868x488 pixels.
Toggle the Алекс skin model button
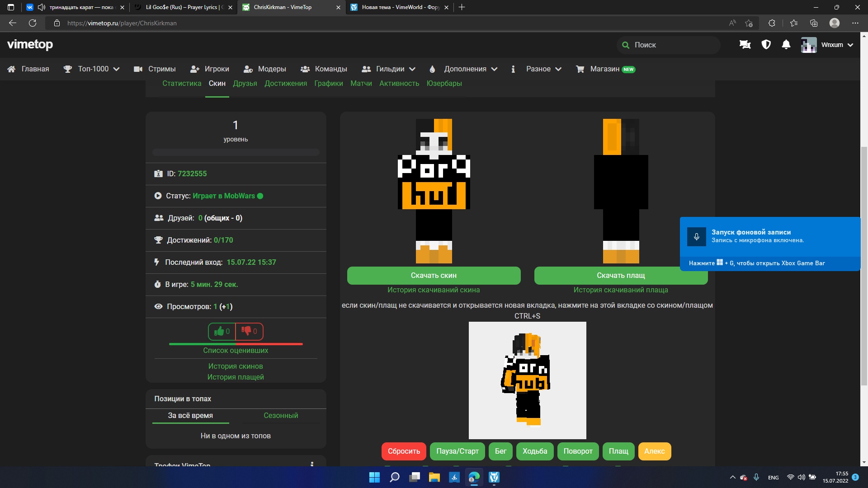pos(654,451)
